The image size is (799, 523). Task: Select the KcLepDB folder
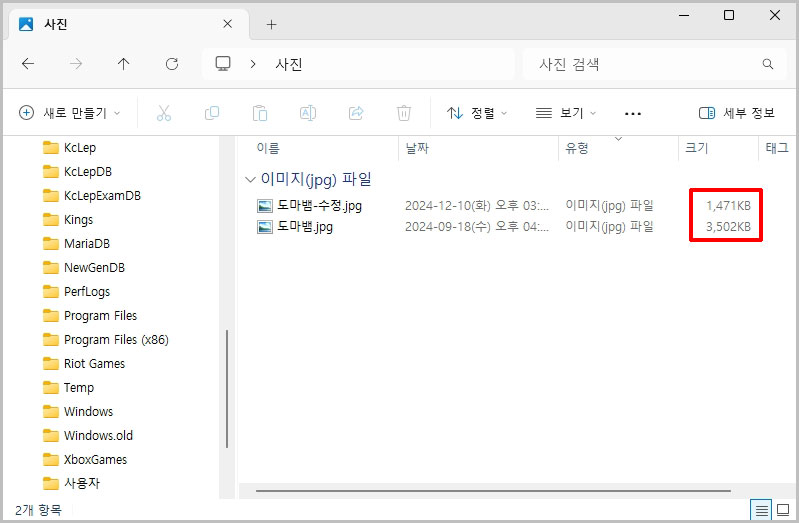[x=77, y=172]
